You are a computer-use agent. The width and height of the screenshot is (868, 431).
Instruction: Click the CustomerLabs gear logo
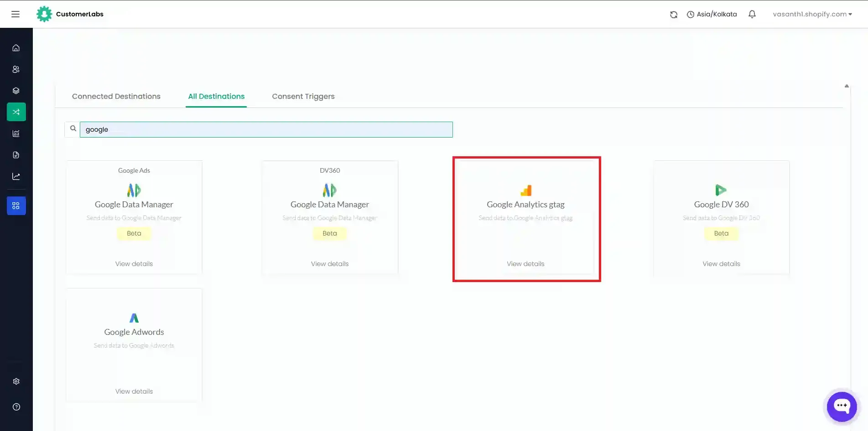point(44,14)
